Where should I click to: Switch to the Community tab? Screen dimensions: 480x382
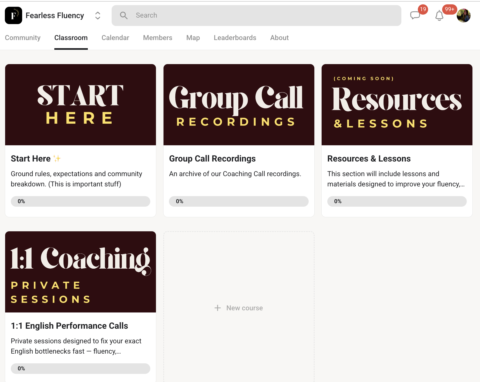point(23,38)
